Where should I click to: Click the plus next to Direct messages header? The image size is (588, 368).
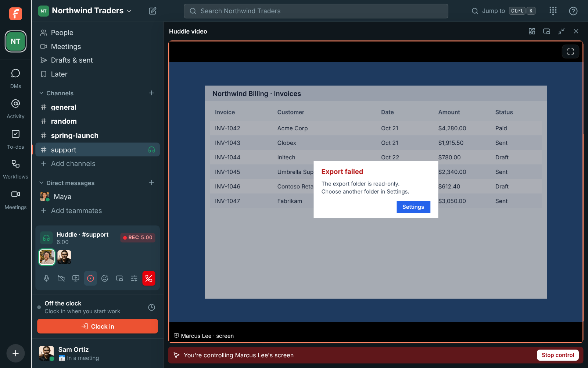[x=151, y=183]
